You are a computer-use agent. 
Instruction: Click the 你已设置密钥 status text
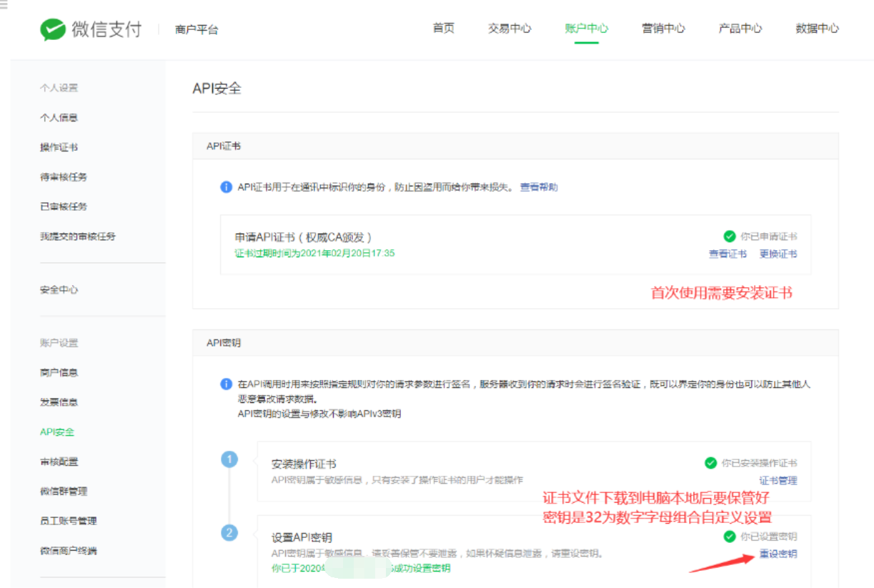point(769,537)
